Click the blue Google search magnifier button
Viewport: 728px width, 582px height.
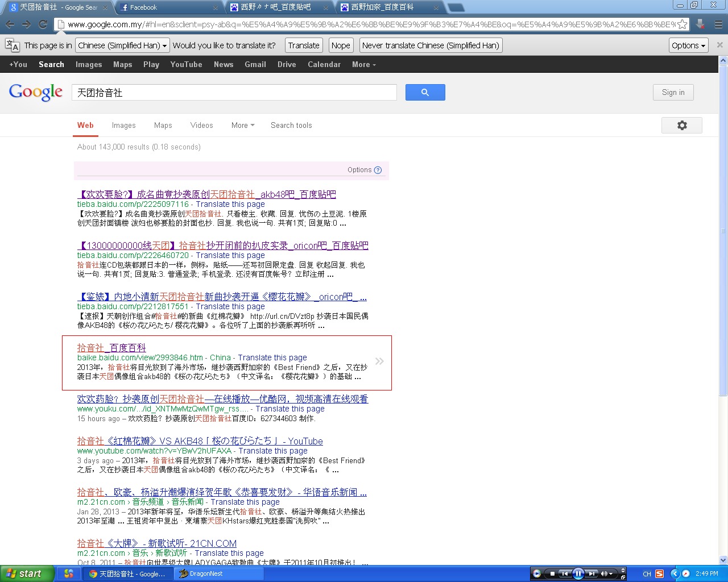[425, 92]
